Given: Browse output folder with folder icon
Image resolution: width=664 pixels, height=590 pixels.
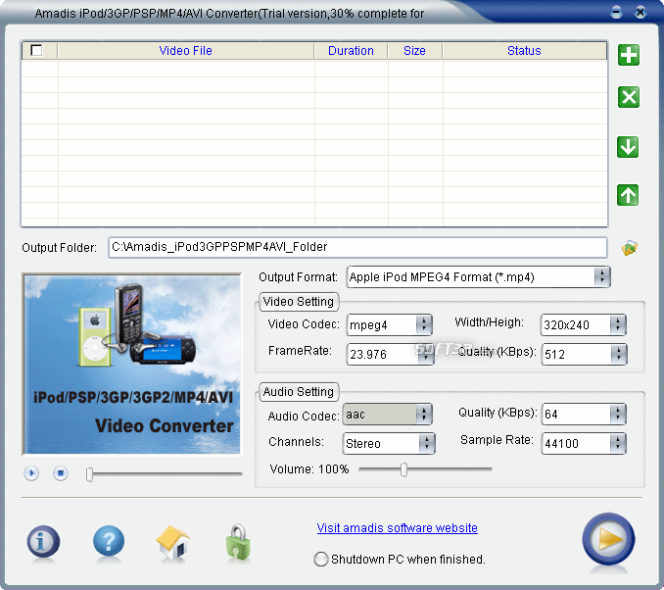Looking at the screenshot, I should (x=630, y=248).
